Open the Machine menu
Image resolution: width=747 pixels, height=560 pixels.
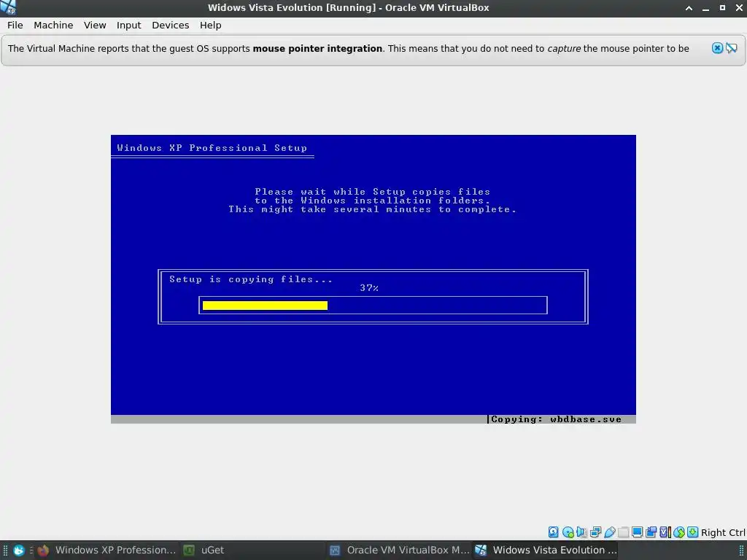click(53, 26)
